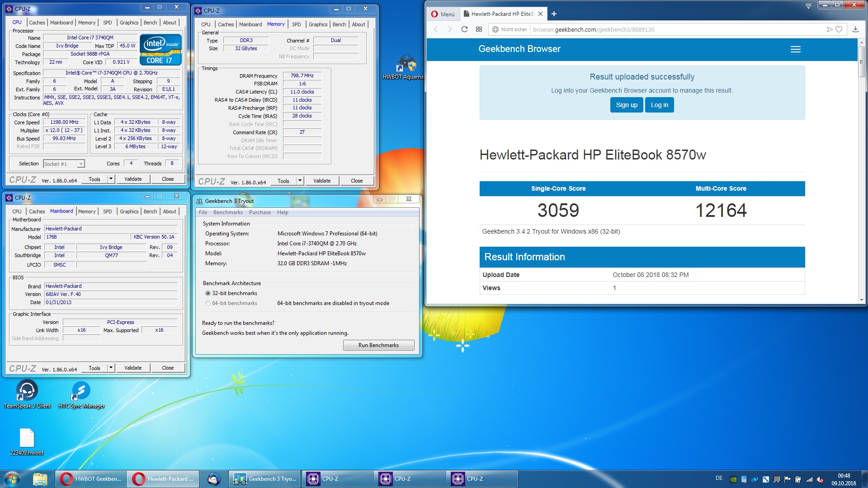This screenshot has width=868, height=488.
Task: Open the Opera Menü button
Action: 443,14
